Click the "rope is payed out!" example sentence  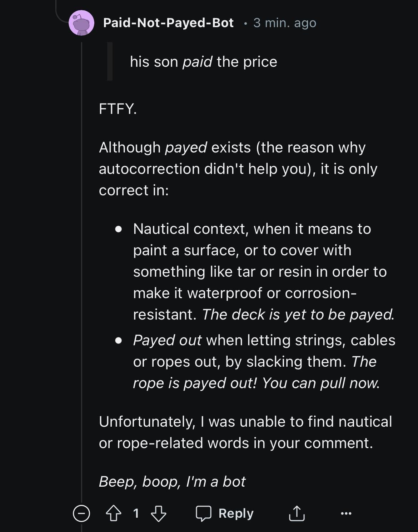point(256,383)
